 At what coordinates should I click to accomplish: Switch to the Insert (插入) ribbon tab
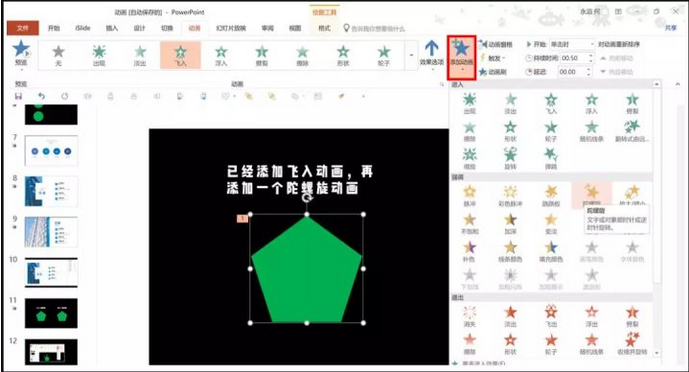click(112, 28)
